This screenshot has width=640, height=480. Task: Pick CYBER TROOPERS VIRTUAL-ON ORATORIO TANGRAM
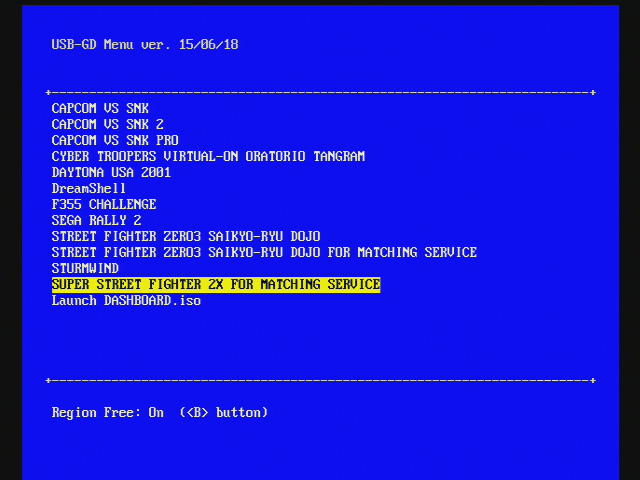208,156
